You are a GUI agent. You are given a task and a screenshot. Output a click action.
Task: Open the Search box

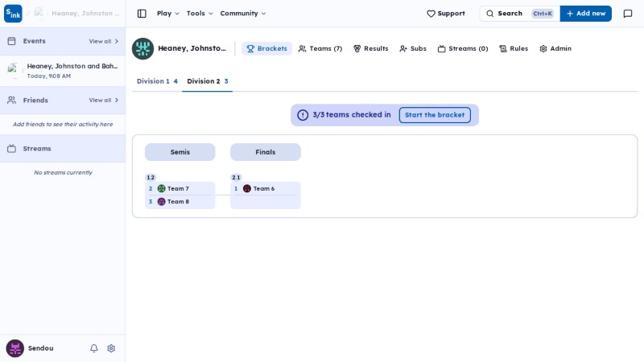pos(519,14)
